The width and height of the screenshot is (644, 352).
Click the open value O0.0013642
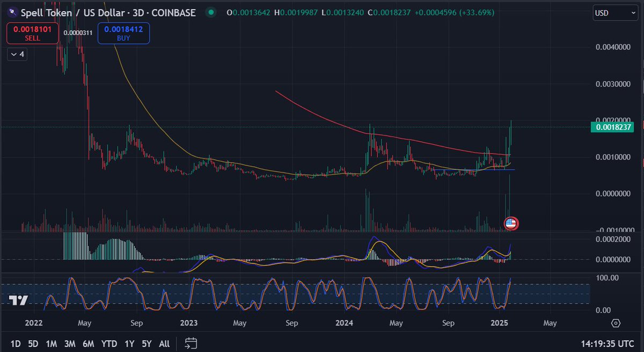pyautogui.click(x=250, y=12)
